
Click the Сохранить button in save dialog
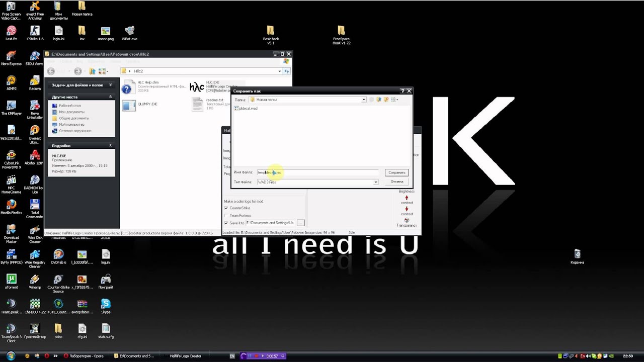click(396, 172)
